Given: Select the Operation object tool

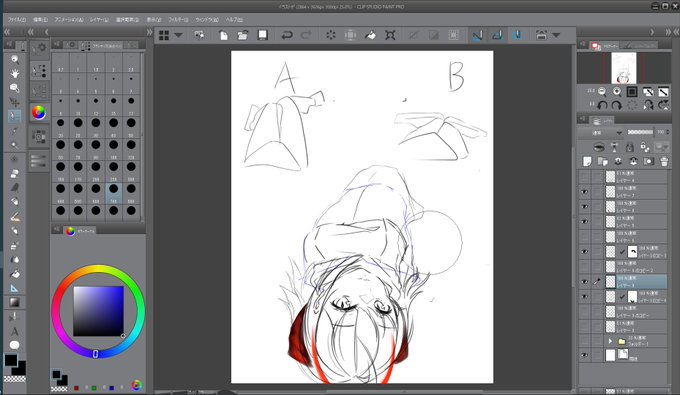Looking at the screenshot, I should coord(14,88).
